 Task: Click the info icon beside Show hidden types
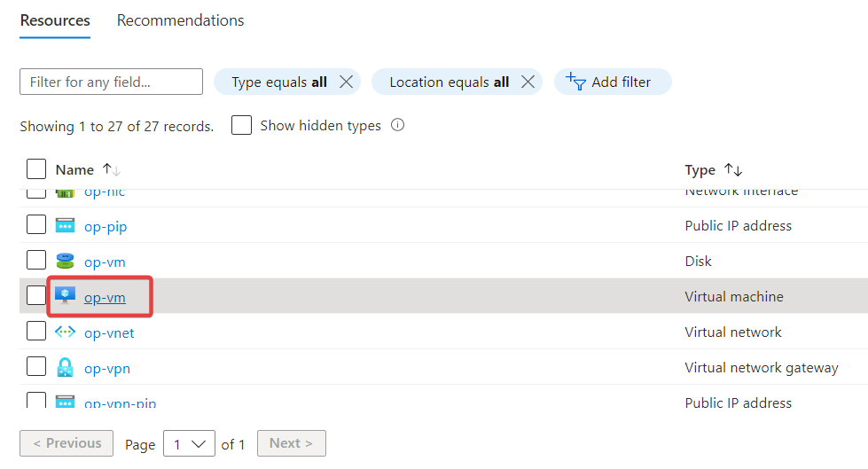(398, 125)
